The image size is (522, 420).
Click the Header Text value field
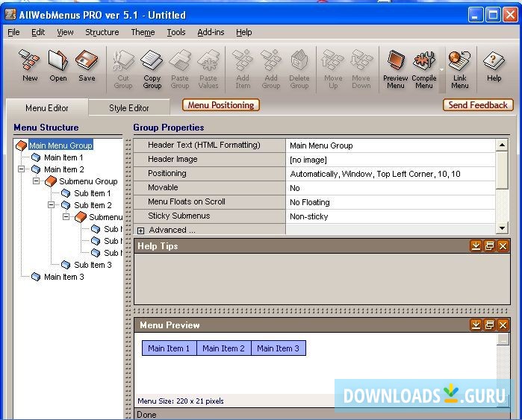click(x=390, y=145)
